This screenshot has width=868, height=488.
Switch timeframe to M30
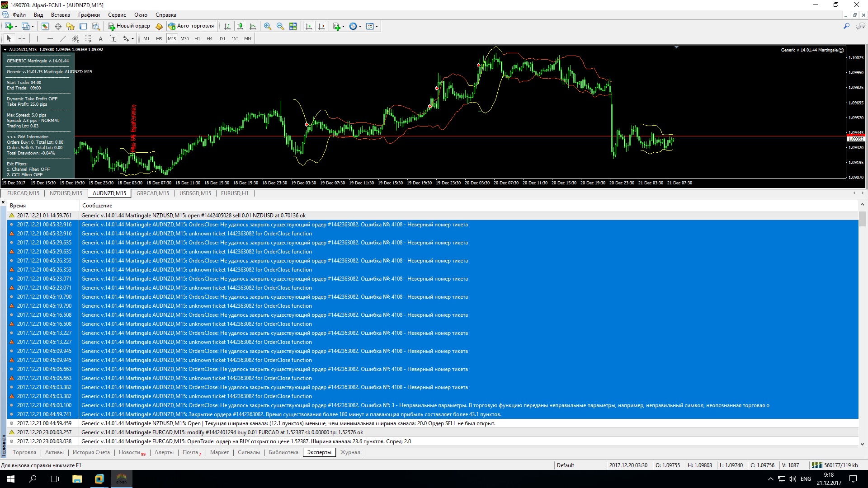[184, 38]
